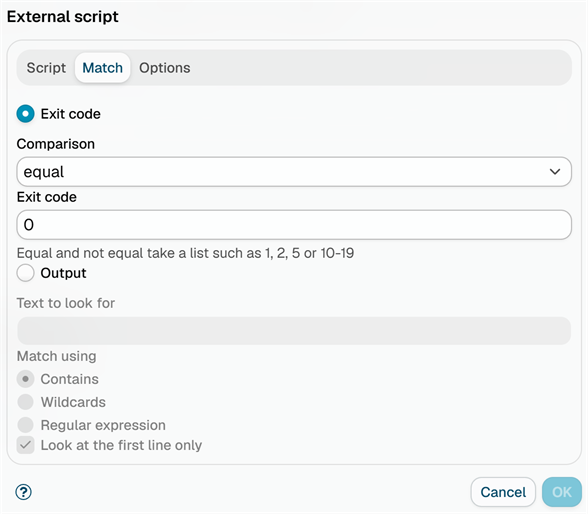Click the Match using label
Image resolution: width=588 pixels, height=514 pixels.
(57, 356)
